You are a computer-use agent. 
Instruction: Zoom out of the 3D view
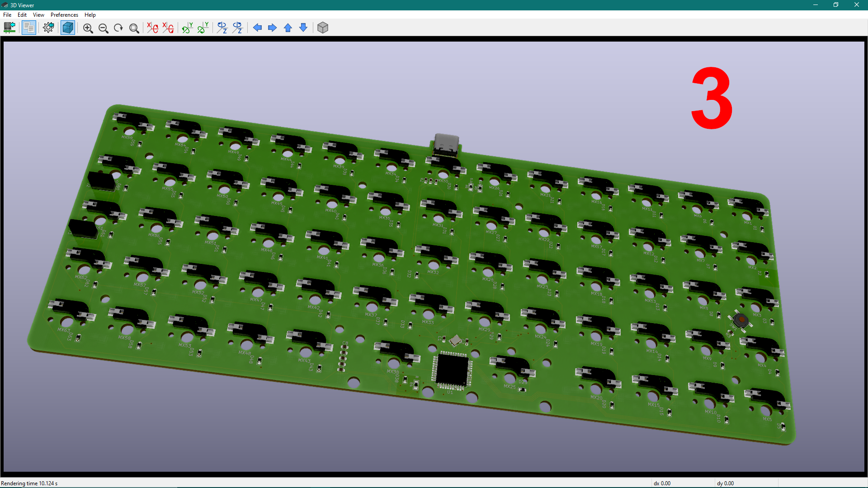click(x=103, y=28)
